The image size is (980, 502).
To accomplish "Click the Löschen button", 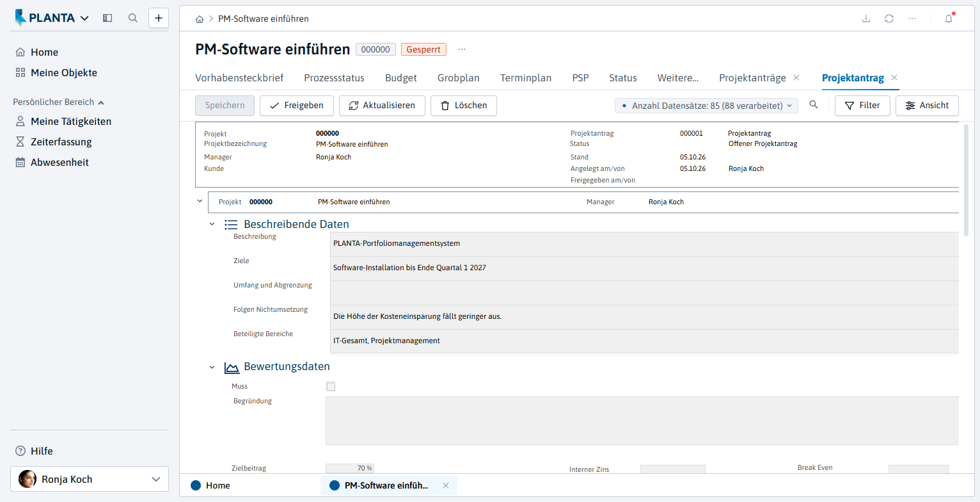I will [464, 106].
